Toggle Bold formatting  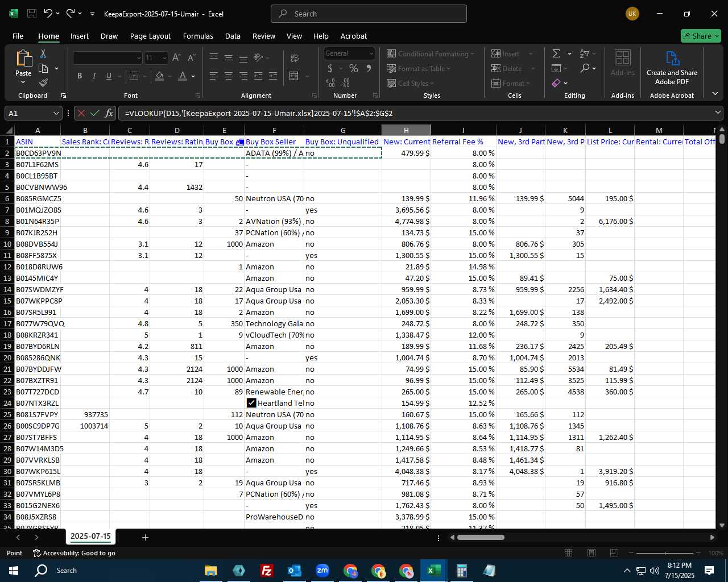pyautogui.click(x=80, y=76)
